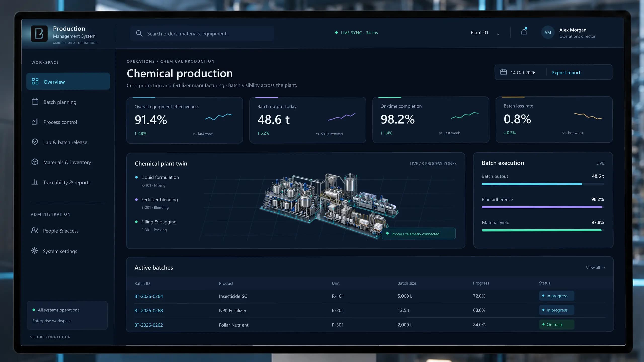Open the notifications bell
Screen dimensions: 644x362
click(x=524, y=32)
